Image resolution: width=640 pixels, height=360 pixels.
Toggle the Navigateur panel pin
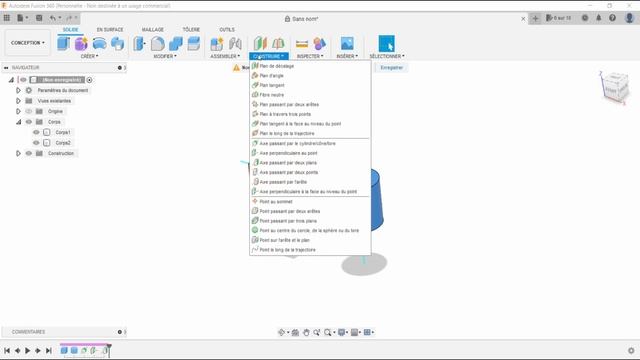[x=120, y=68]
